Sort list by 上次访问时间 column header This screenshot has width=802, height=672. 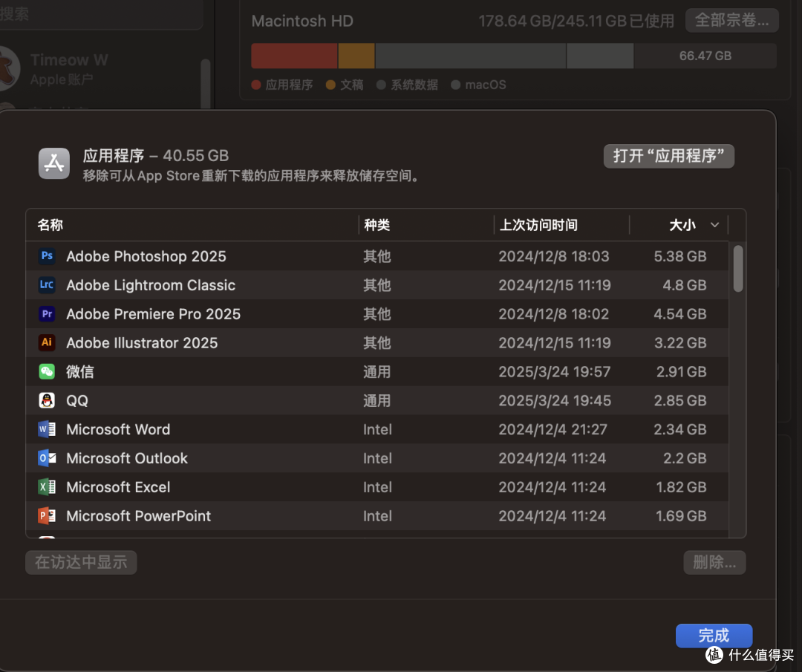tap(538, 225)
